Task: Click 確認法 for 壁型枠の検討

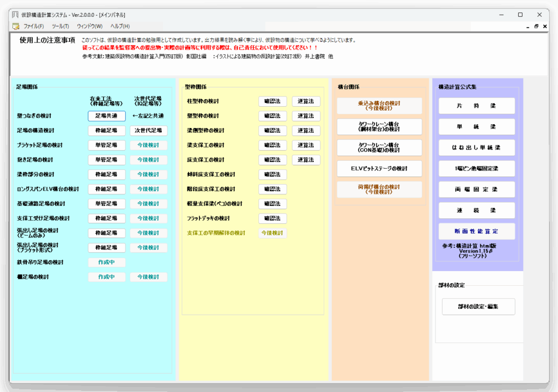Action: click(272, 116)
